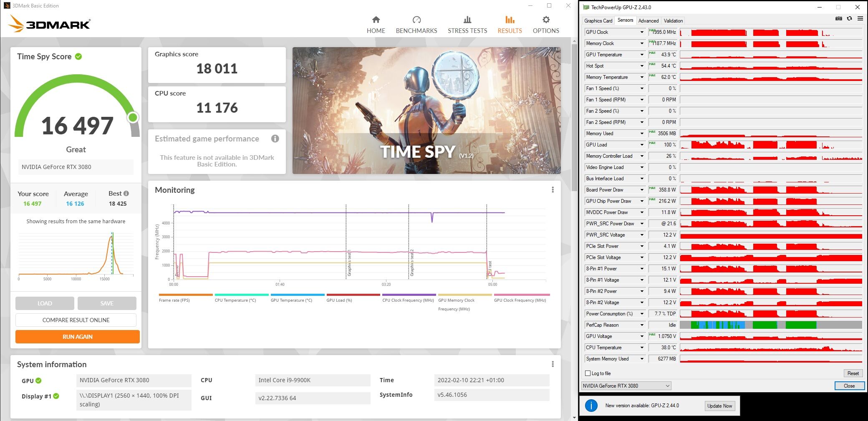Switch to the Graphics Card tab
The image size is (868, 421).
tap(598, 21)
